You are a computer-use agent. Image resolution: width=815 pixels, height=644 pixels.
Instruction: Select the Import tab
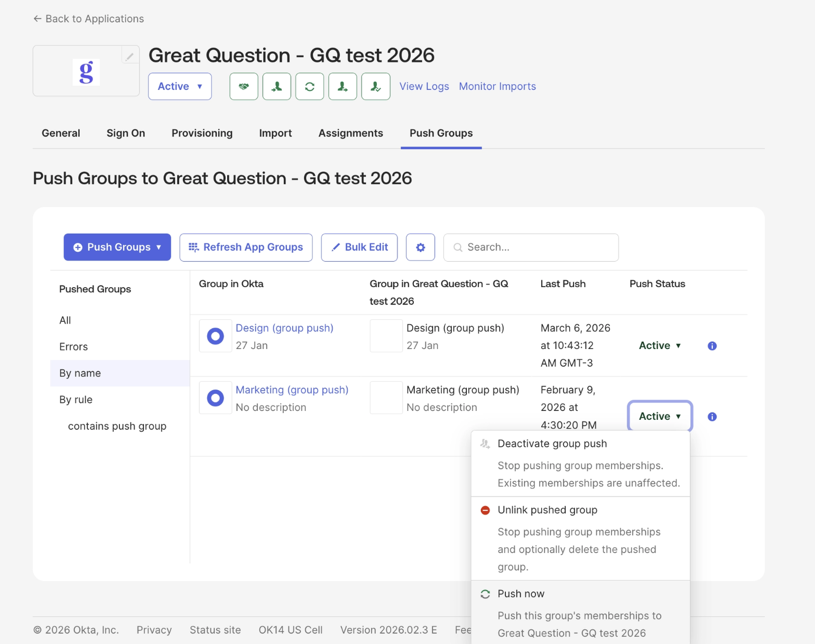(x=275, y=133)
